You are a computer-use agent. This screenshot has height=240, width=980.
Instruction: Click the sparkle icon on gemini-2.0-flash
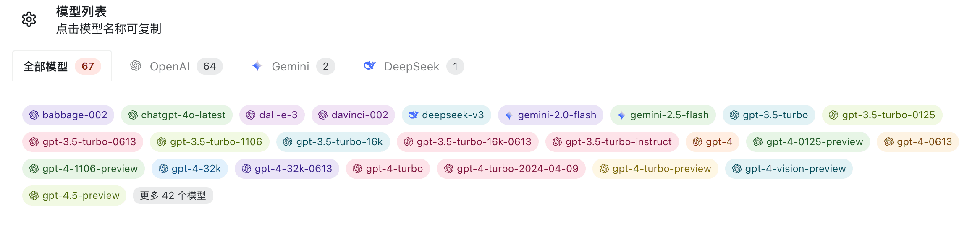point(508,115)
